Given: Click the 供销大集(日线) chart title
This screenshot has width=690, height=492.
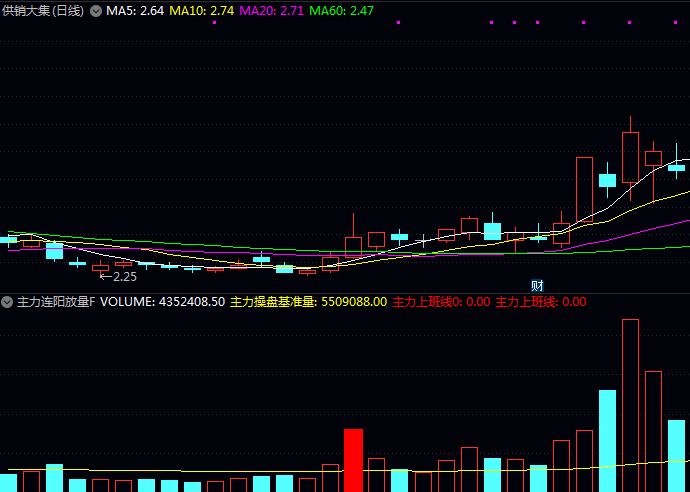Looking at the screenshot, I should [43, 10].
